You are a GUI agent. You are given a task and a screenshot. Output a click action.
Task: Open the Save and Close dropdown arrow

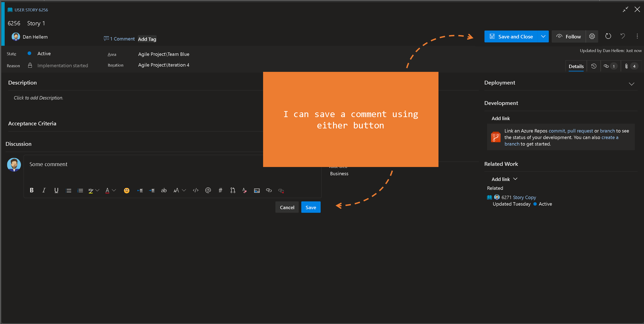543,36
